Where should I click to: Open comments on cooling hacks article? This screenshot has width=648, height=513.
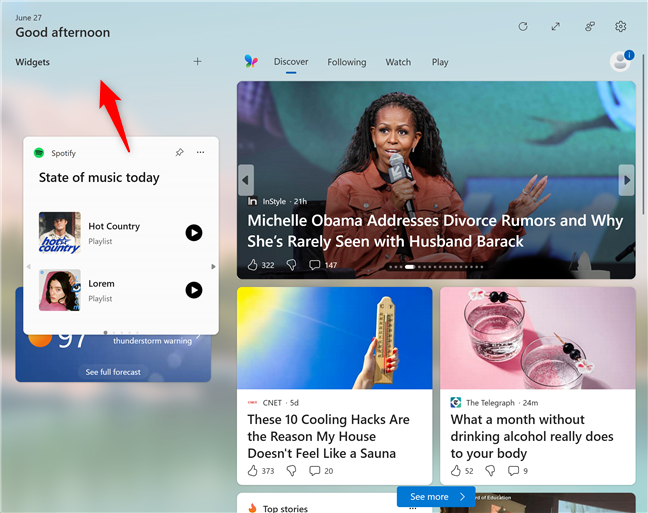(x=314, y=470)
